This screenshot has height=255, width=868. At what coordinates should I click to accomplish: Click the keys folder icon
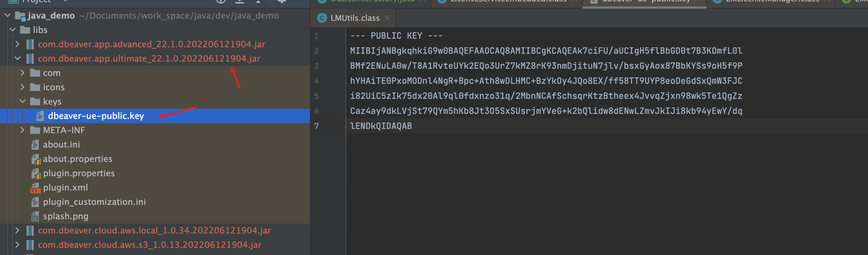click(35, 101)
